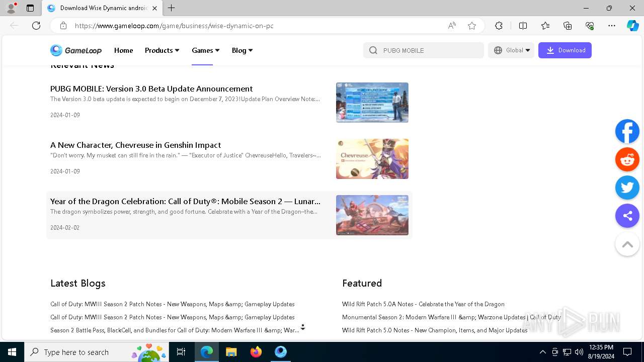Open Facebook share button
This screenshot has width=644, height=362.
click(627, 131)
